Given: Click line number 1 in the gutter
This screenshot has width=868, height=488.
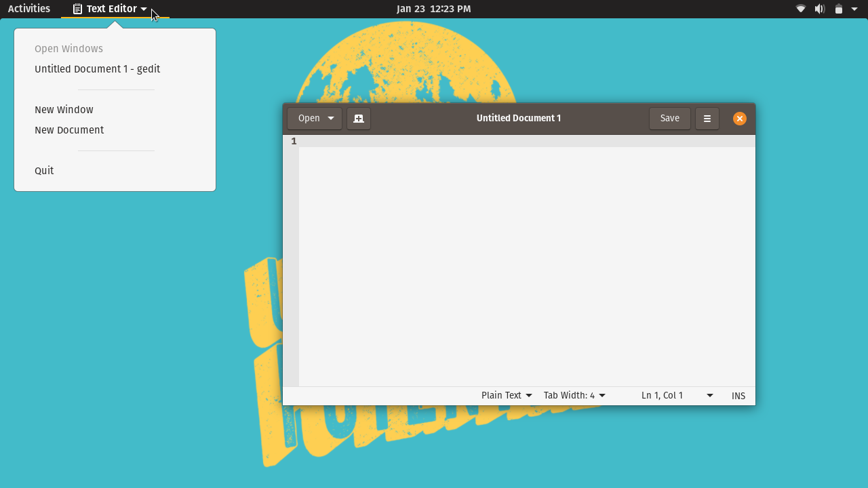Looking at the screenshot, I should pos(293,141).
